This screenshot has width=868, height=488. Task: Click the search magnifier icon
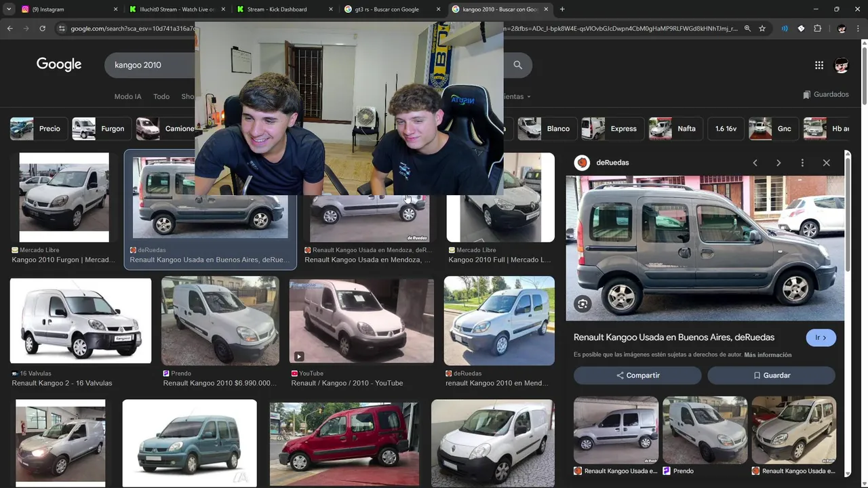click(518, 65)
